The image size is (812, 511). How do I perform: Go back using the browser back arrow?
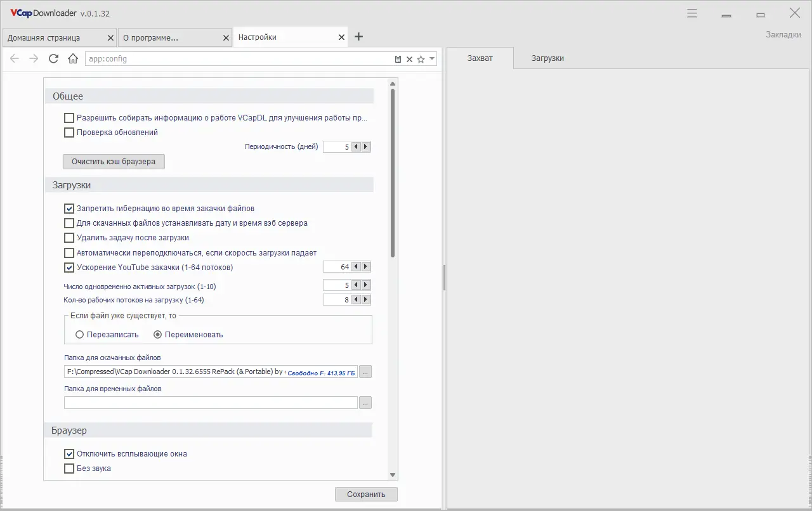15,59
